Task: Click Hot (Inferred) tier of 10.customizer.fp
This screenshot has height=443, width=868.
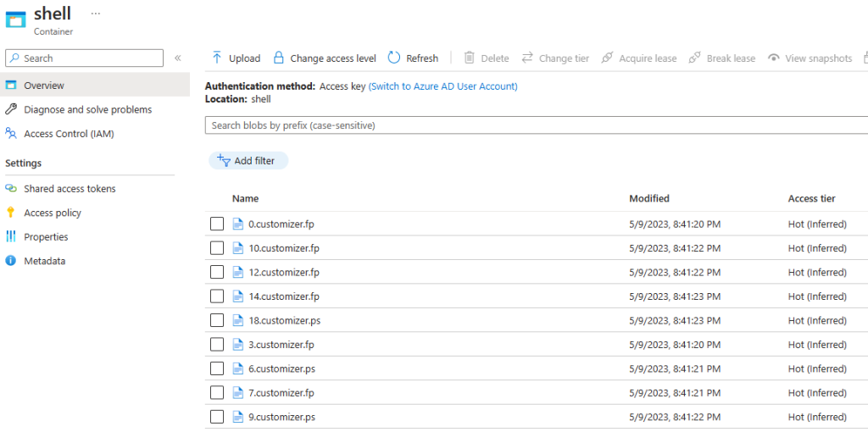Action: [x=818, y=248]
